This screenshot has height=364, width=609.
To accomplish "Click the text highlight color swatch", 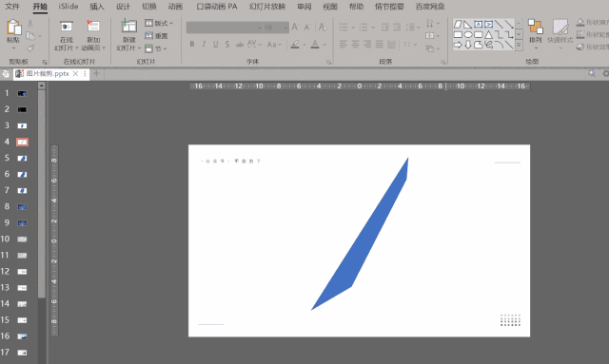I will click(x=295, y=45).
